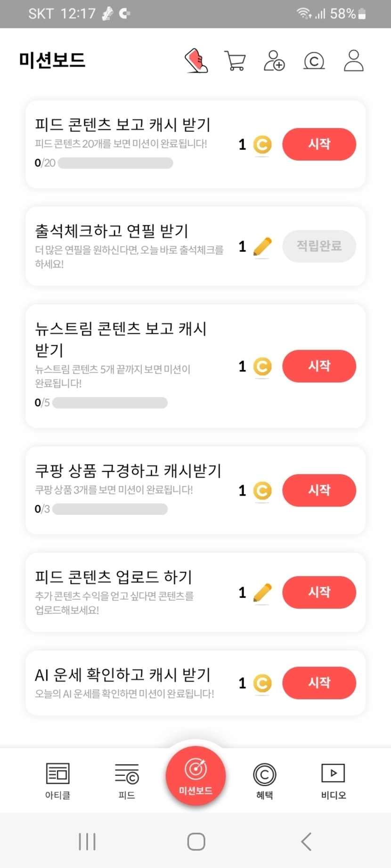Start the 피드 콘텐츠 업로드 하기 mission
This screenshot has height=868, width=391.
319,592
